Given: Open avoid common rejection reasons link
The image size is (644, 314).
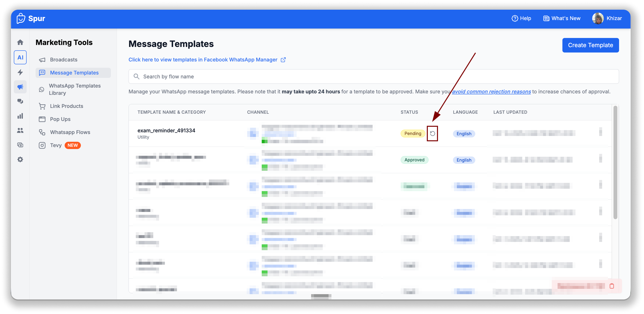Looking at the screenshot, I should [491, 92].
